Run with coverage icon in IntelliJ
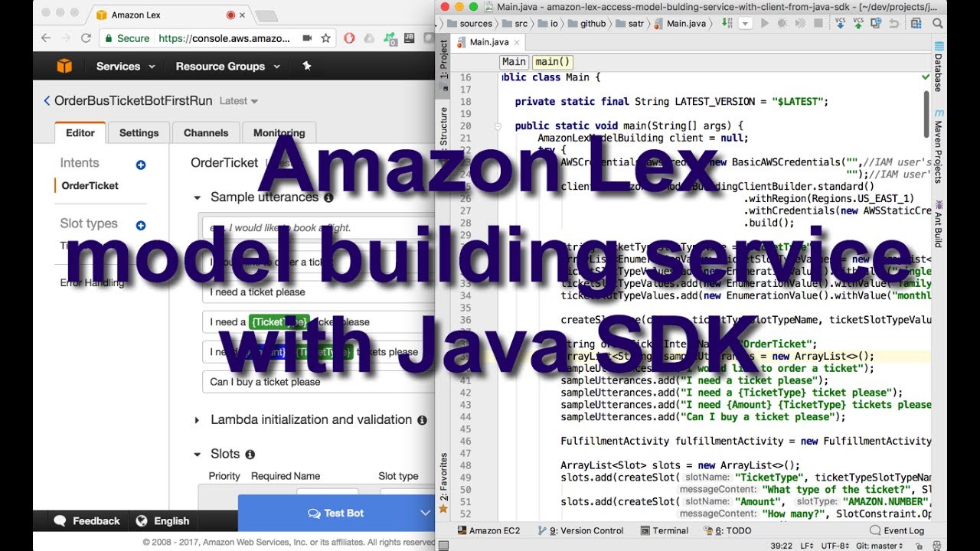This screenshot has height=551, width=980. click(799, 24)
